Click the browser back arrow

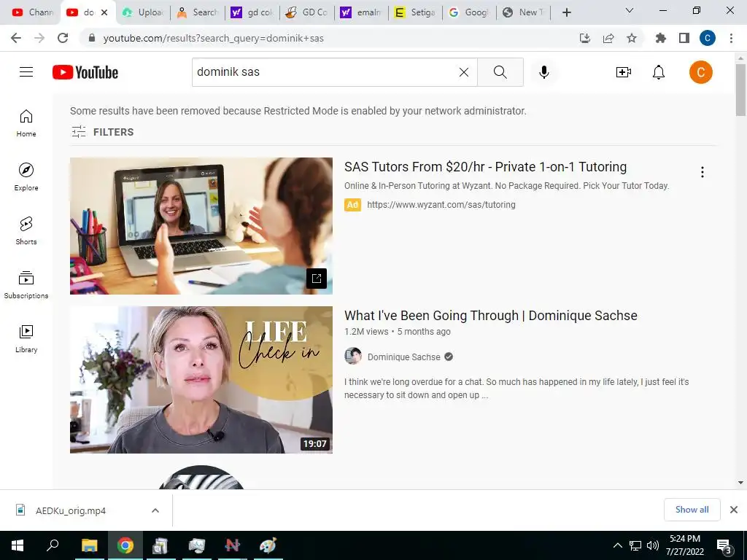(x=16, y=38)
